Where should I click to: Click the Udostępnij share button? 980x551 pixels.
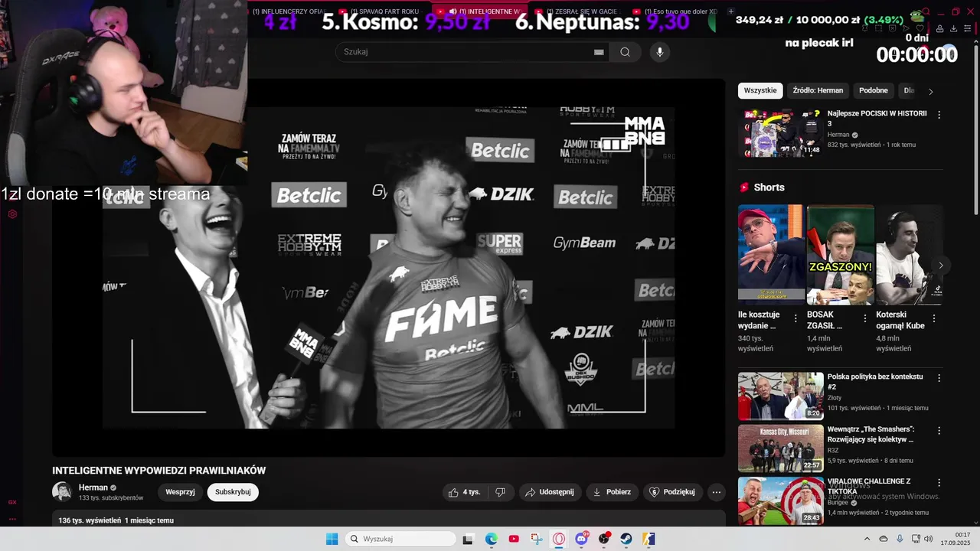click(550, 492)
